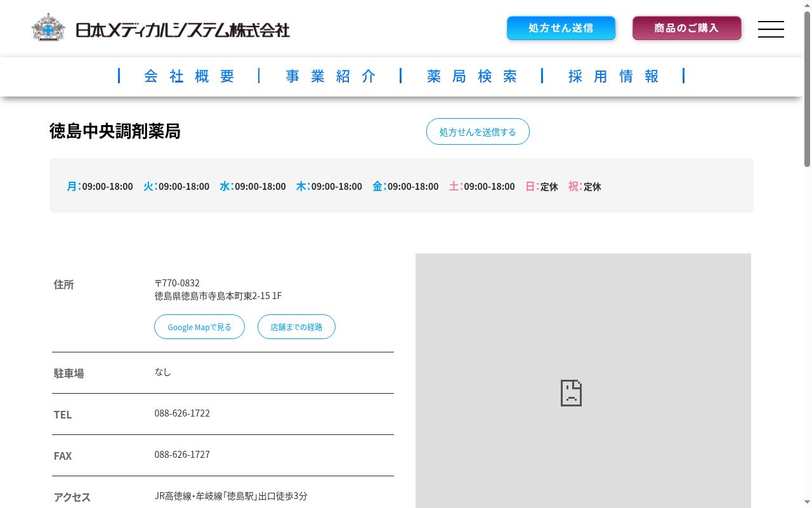
Task: Click the 商品のご購入 button
Action: 686,28
